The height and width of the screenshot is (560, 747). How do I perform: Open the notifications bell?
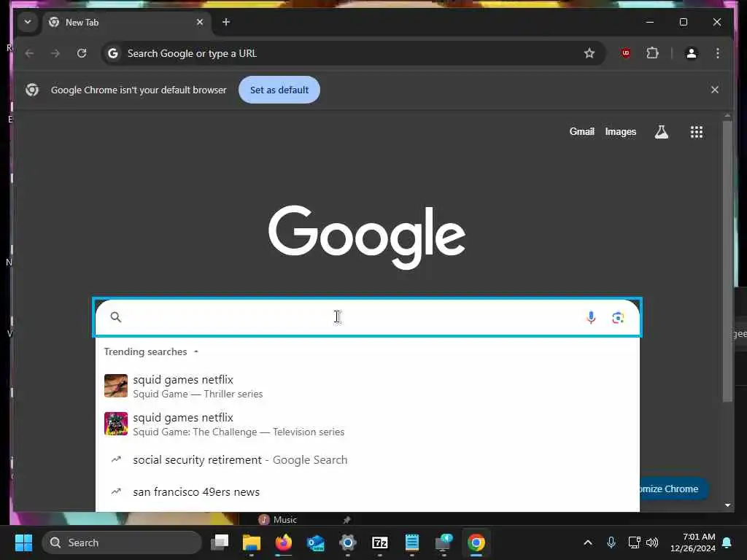pos(727,542)
